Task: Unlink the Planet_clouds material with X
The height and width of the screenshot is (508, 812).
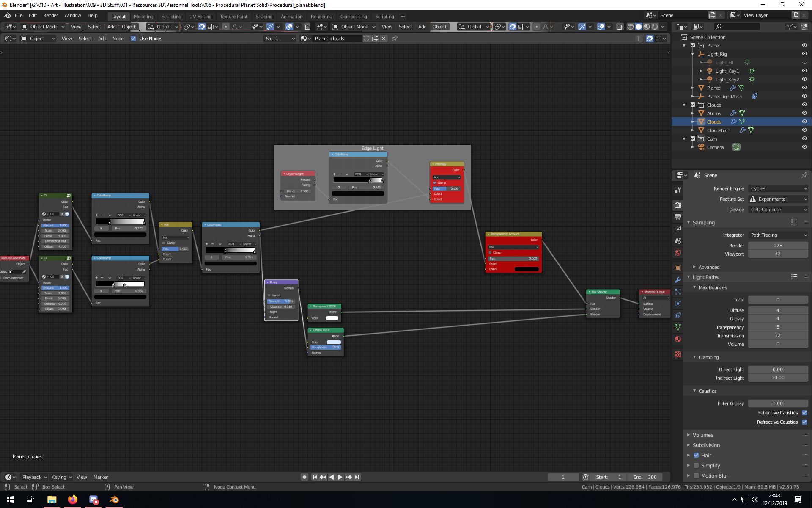Action: tap(384, 39)
